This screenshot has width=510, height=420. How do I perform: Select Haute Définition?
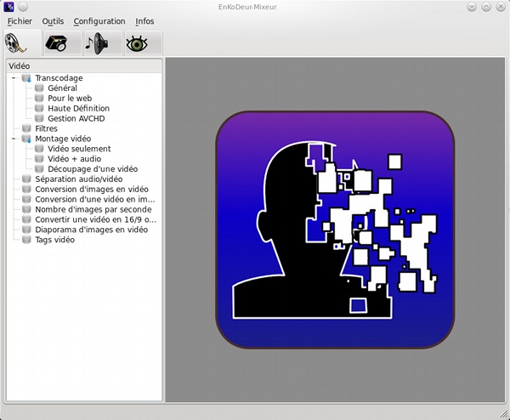(79, 108)
